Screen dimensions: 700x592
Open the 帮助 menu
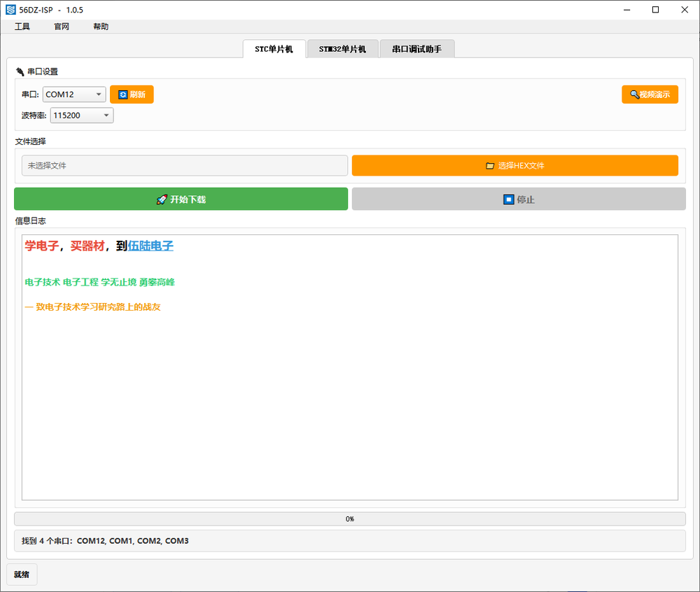click(x=101, y=27)
